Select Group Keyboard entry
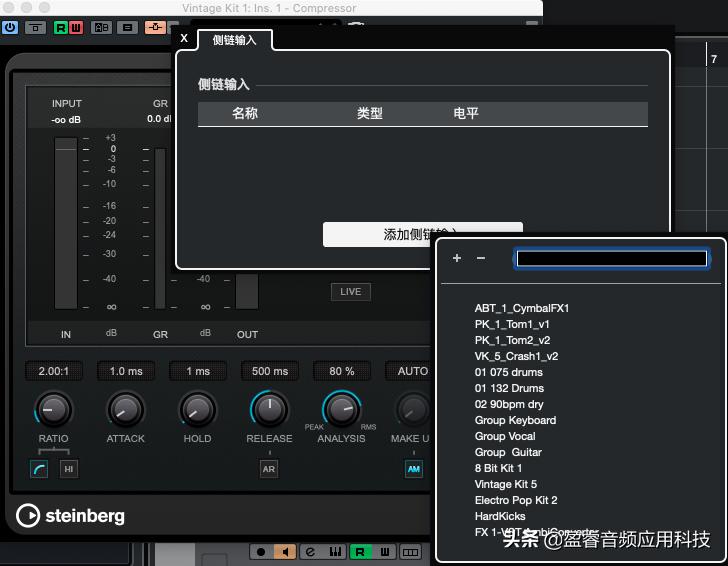Viewport: 728px width, 566px height. coord(515,420)
